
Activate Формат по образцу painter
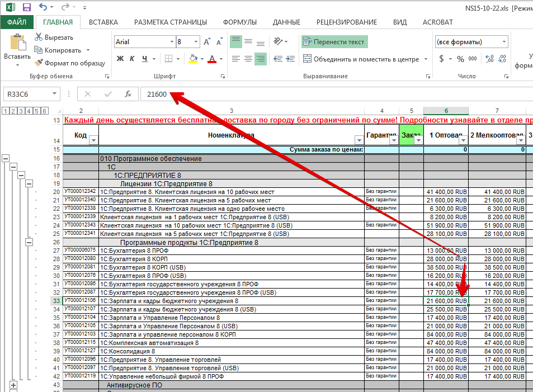coord(70,63)
